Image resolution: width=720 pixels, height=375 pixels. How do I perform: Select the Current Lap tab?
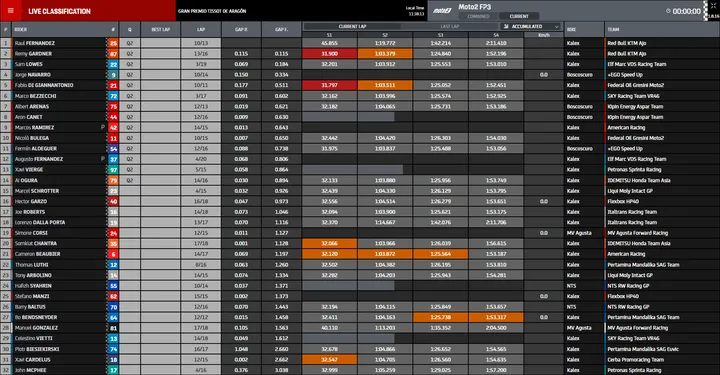tap(352, 27)
